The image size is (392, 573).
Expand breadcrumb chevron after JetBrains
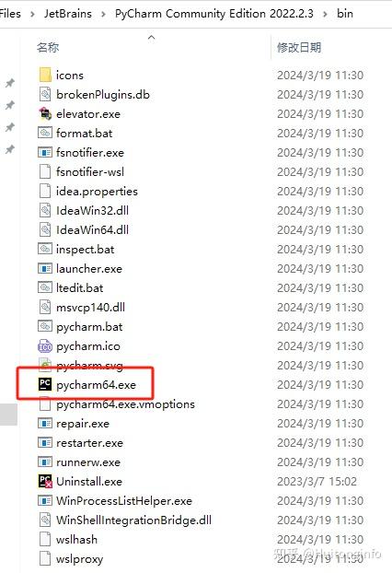tap(103, 14)
